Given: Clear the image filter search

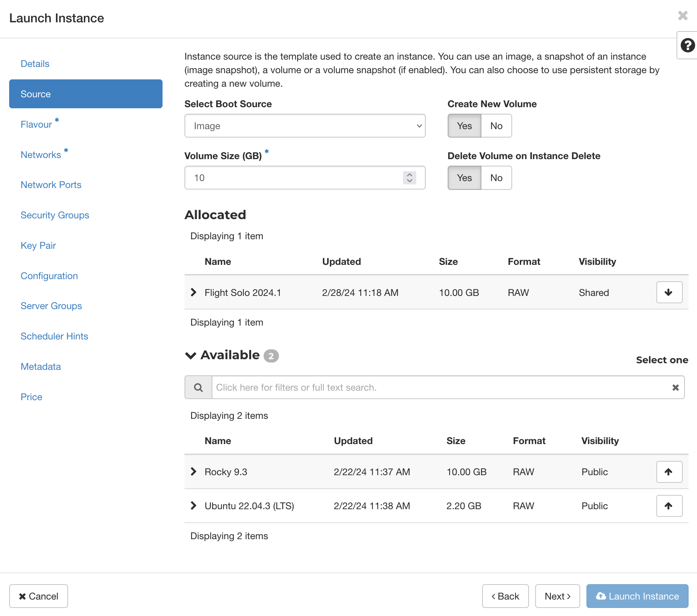Looking at the screenshot, I should click(x=675, y=387).
